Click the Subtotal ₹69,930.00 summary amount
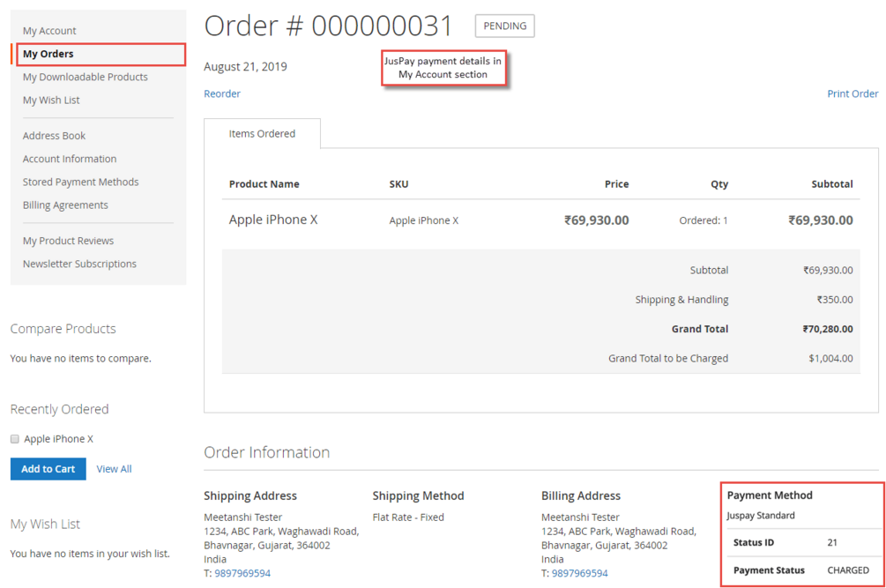Image resolution: width=886 pixels, height=588 pixels. 828,271
